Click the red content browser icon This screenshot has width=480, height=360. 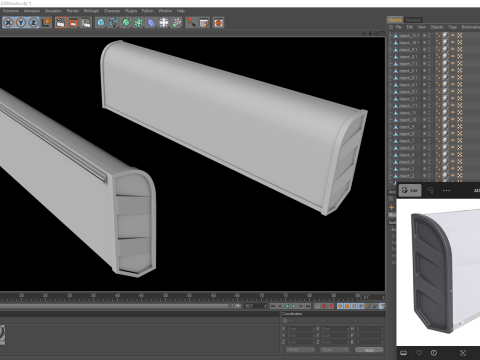pyautogui.click(x=218, y=23)
